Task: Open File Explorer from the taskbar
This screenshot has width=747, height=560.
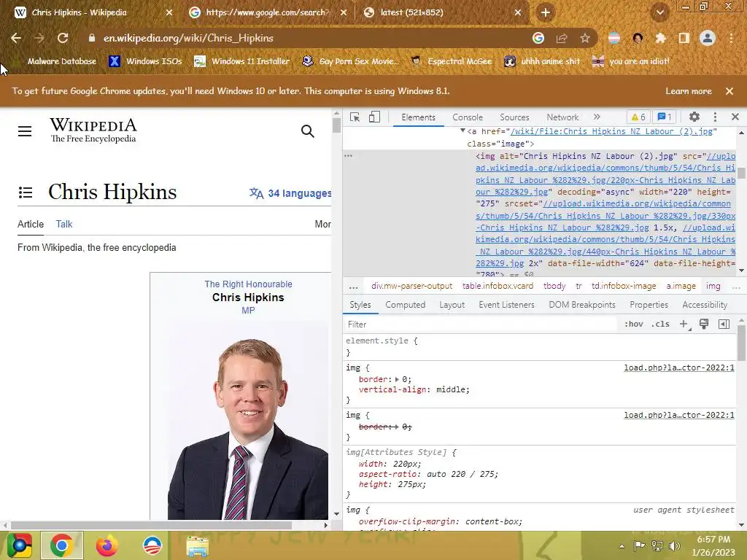Action: click(x=197, y=545)
